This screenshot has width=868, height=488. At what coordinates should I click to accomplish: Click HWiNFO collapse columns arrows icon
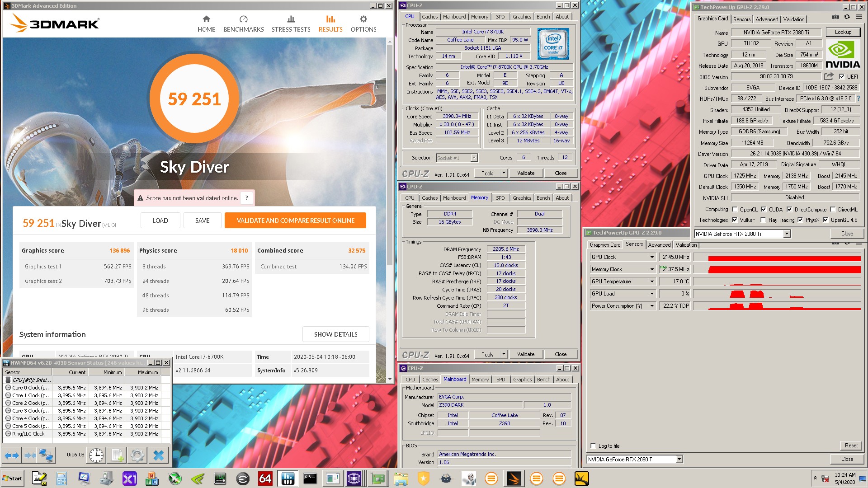(29, 455)
